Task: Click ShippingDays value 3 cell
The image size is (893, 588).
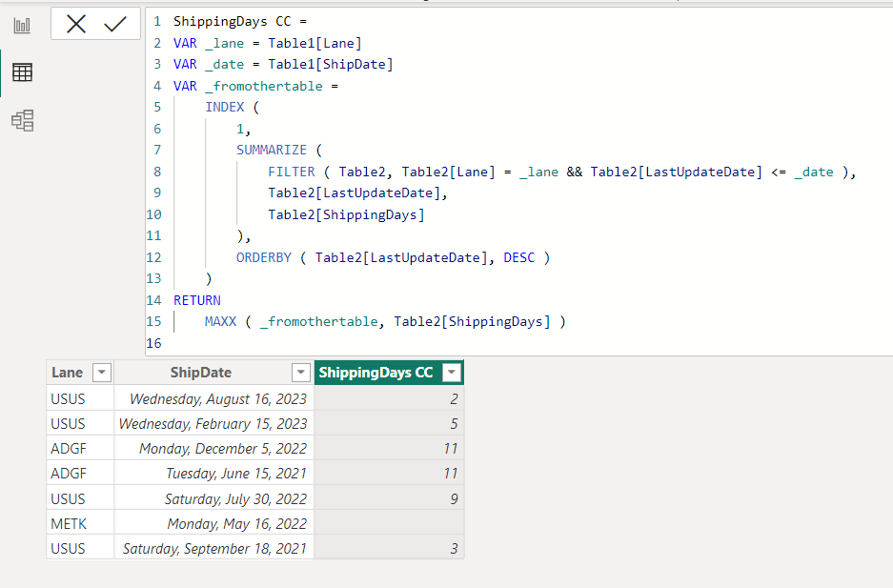Action: (389, 548)
